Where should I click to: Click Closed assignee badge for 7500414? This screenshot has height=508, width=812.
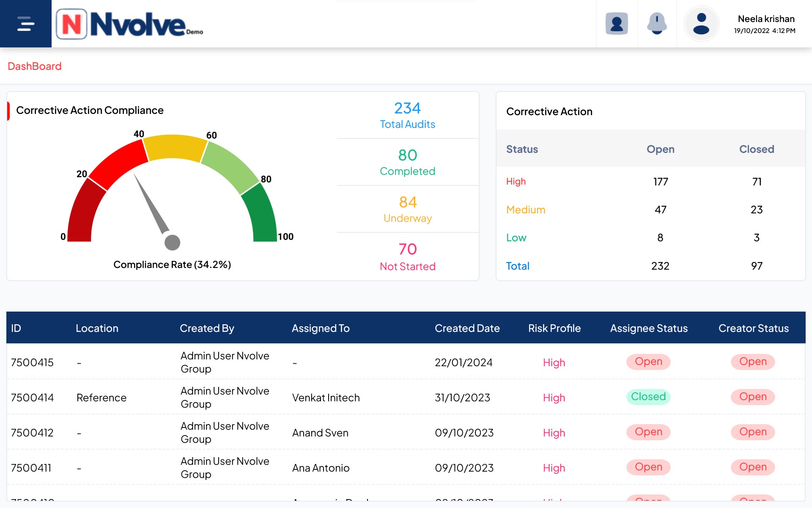[648, 397]
